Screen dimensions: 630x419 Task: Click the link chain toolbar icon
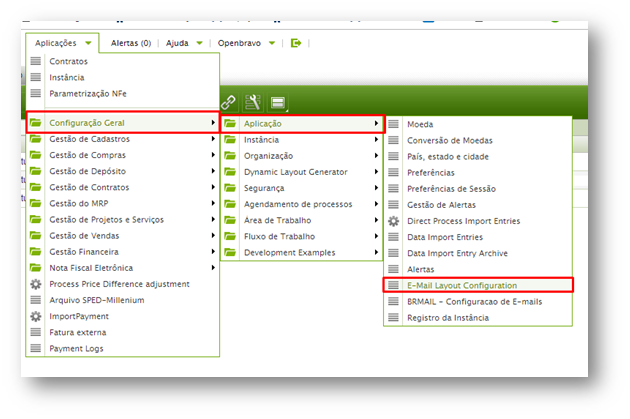point(228,102)
